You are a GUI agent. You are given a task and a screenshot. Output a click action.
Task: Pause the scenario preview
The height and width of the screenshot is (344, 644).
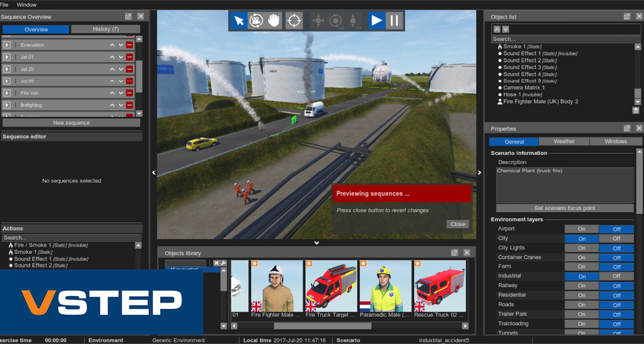(x=394, y=21)
